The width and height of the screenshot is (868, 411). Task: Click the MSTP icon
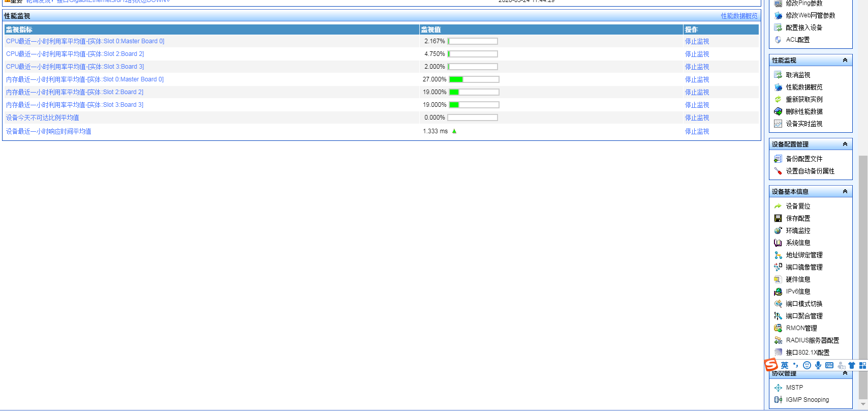point(778,388)
